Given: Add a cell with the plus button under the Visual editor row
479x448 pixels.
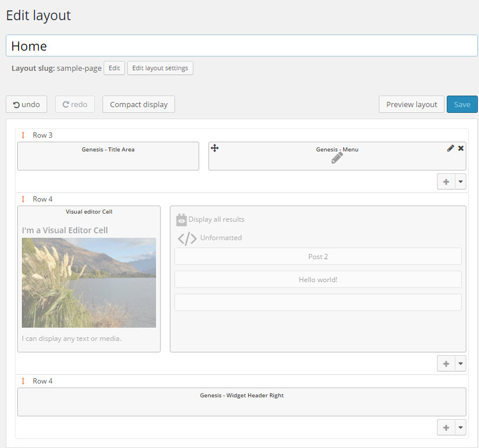Looking at the screenshot, I should click(x=446, y=364).
